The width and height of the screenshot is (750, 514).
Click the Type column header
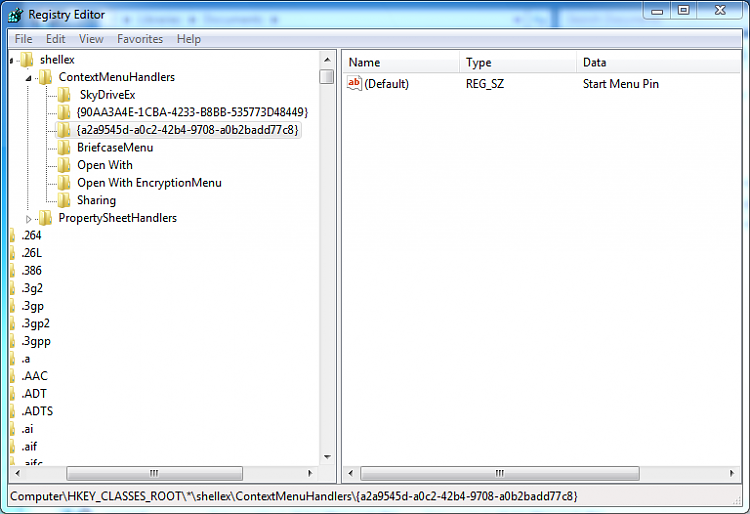point(518,63)
